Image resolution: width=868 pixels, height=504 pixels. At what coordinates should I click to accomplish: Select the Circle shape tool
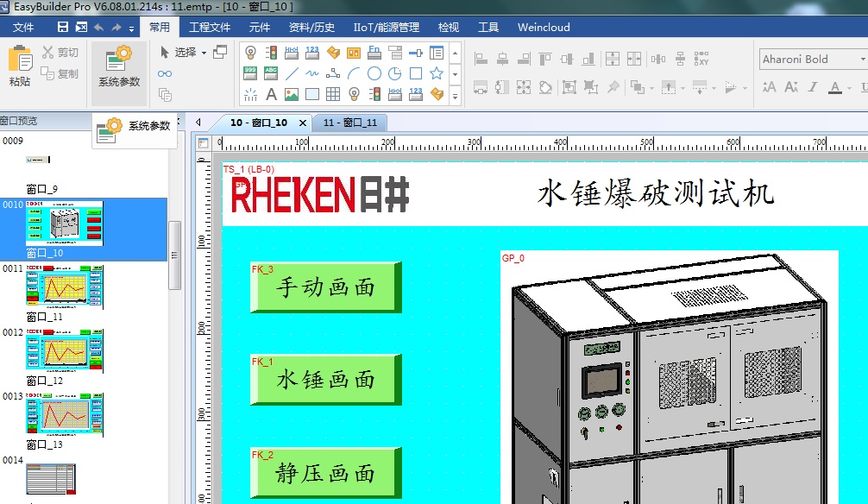(x=374, y=74)
